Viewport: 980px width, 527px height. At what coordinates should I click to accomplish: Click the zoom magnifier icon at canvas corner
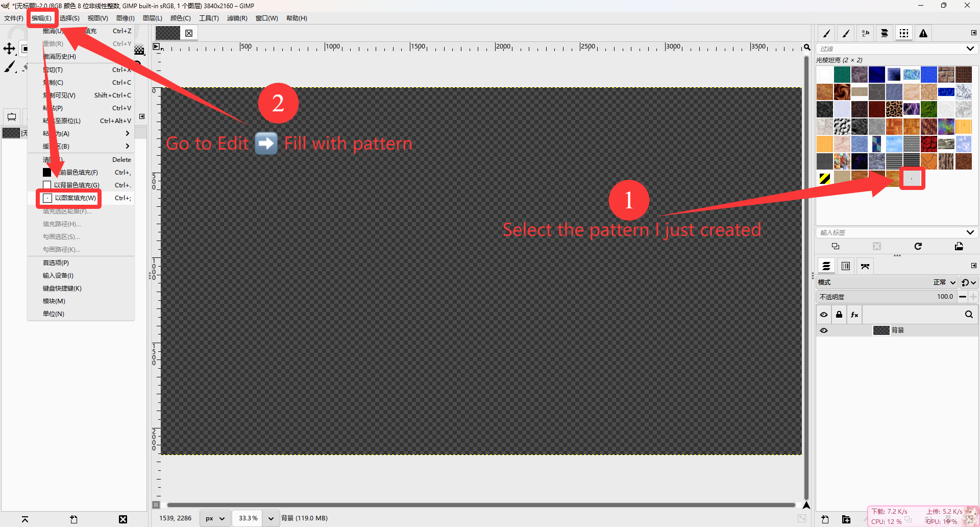[x=807, y=47]
